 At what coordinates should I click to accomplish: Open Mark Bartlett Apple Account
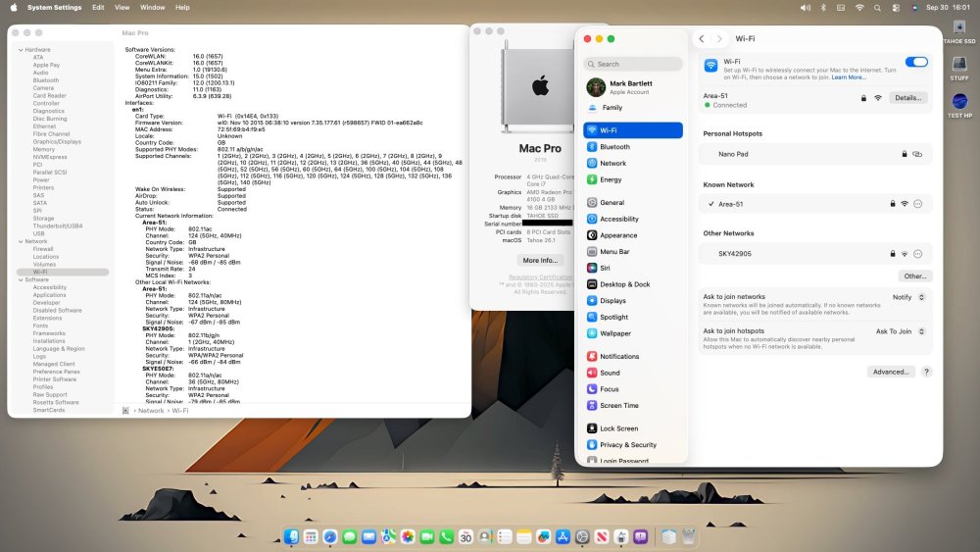click(x=632, y=87)
